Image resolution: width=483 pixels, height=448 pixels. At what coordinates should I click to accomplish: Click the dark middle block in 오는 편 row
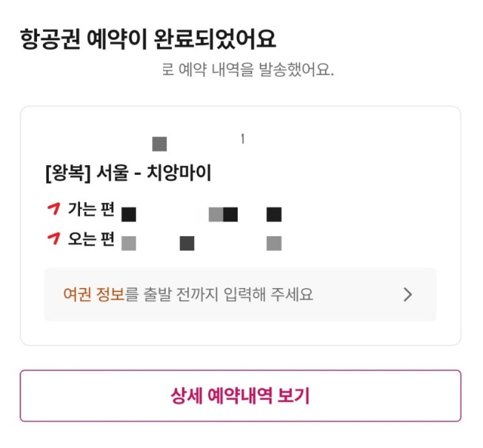tap(187, 244)
